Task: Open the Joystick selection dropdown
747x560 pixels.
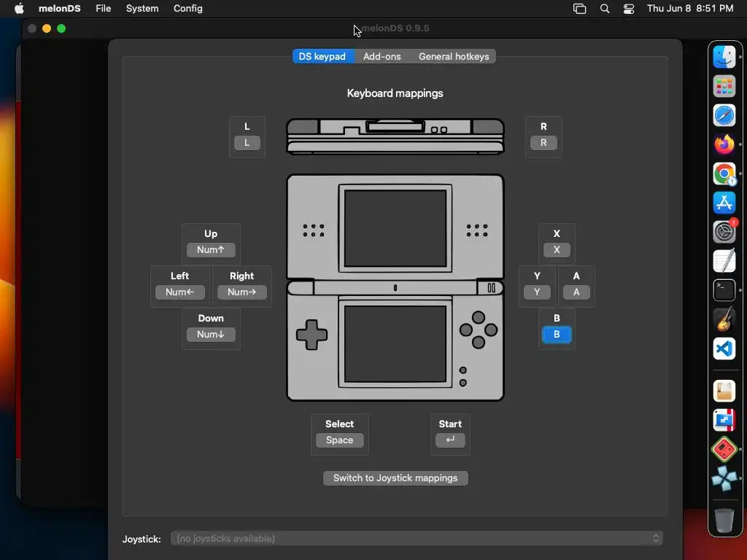Action: pyautogui.click(x=417, y=539)
